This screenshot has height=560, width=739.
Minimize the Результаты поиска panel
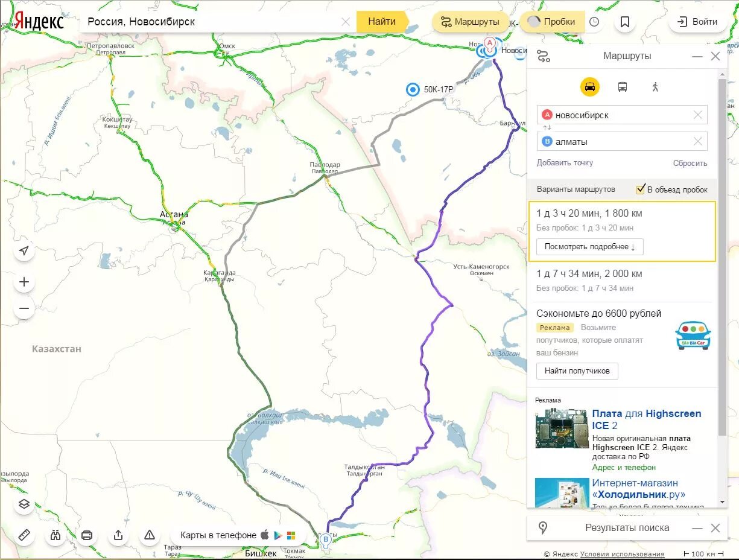pos(697,528)
